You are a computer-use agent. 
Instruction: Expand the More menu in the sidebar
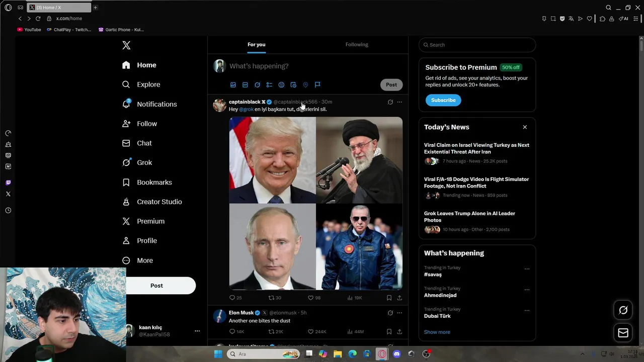pyautogui.click(x=137, y=260)
